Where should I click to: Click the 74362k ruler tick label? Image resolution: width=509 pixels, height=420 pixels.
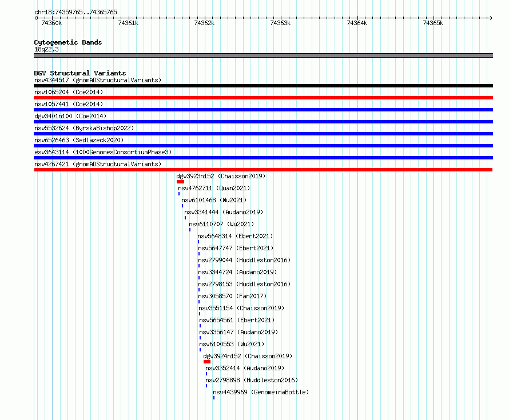[204, 23]
